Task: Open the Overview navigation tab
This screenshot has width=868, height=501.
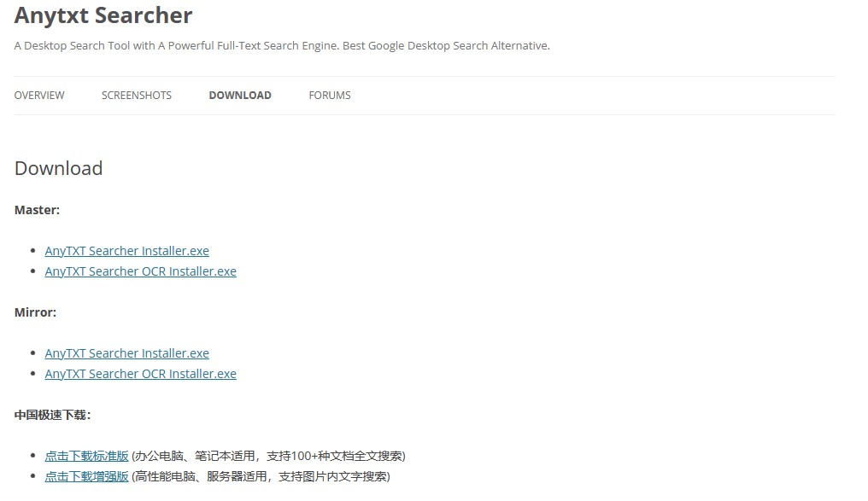Action: tap(39, 96)
